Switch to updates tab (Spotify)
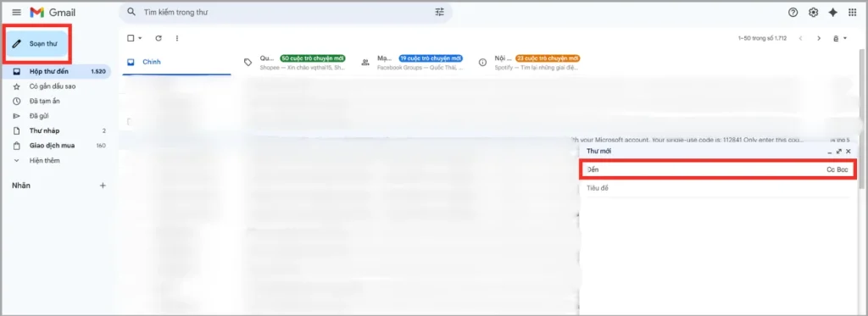Image resolution: width=868 pixels, height=316 pixels. pyautogui.click(x=529, y=62)
